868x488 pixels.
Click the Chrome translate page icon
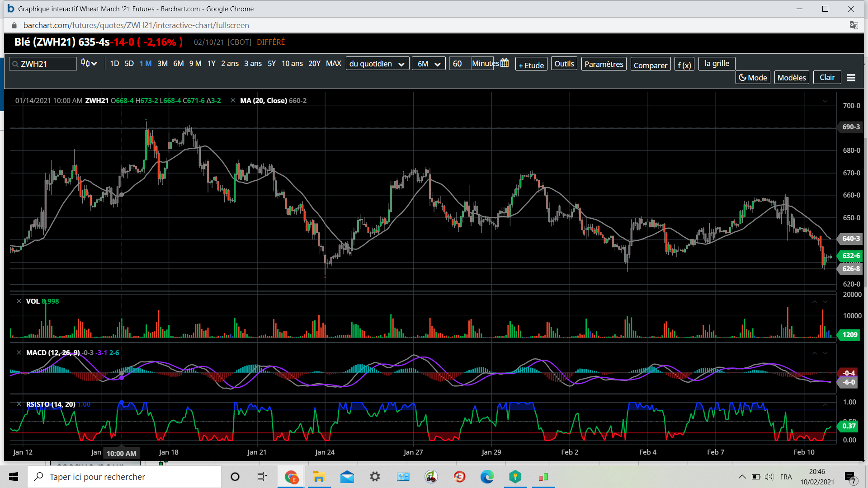[854, 25]
